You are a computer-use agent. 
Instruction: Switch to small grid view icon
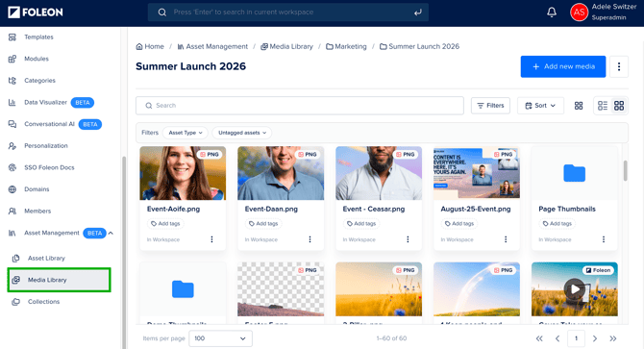pos(579,106)
